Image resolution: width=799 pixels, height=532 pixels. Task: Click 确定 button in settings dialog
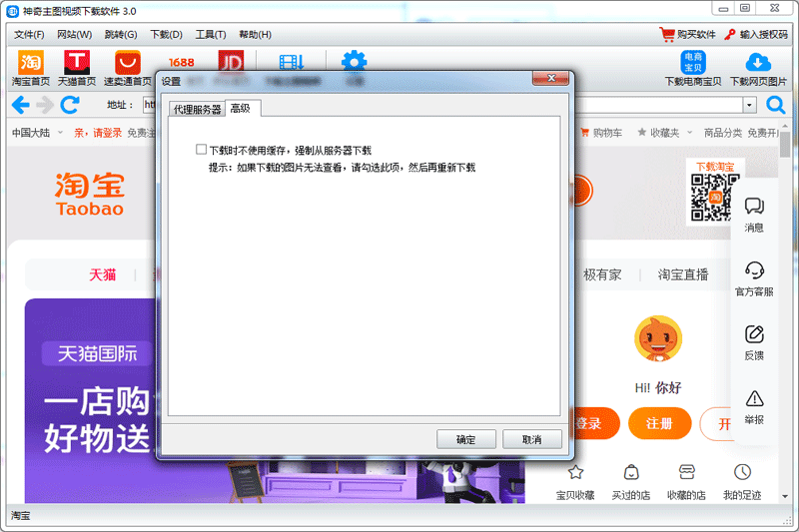point(465,439)
